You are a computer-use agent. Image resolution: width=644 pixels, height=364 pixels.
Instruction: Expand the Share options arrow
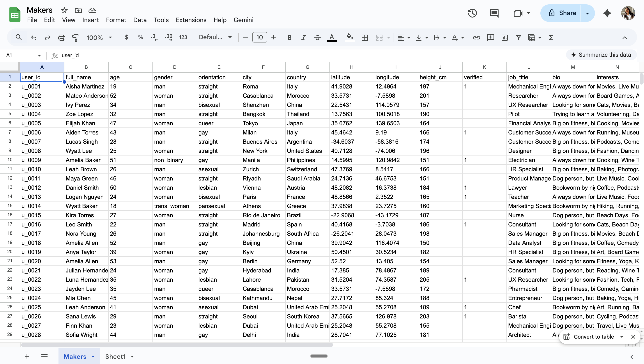[587, 13]
